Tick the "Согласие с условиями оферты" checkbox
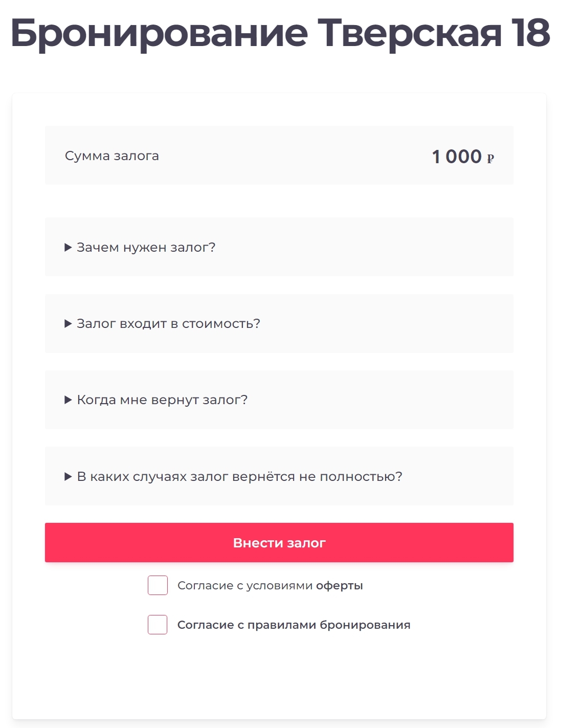The height and width of the screenshot is (728, 580). (x=158, y=585)
